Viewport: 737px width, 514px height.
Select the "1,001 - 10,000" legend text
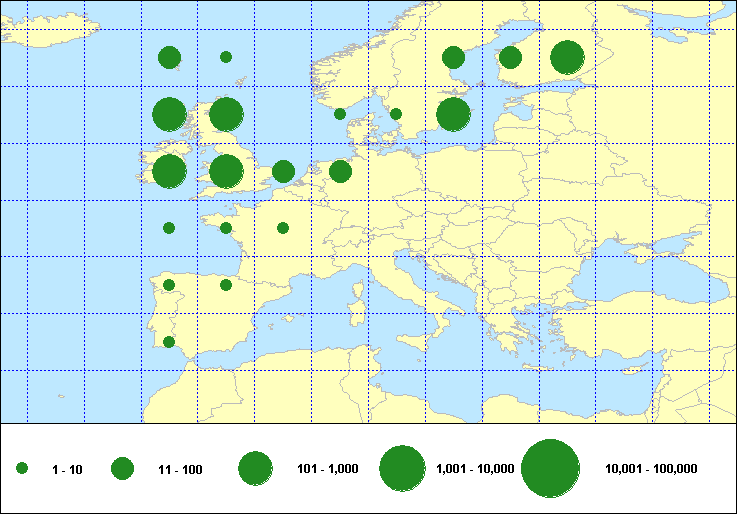pyautogui.click(x=476, y=468)
